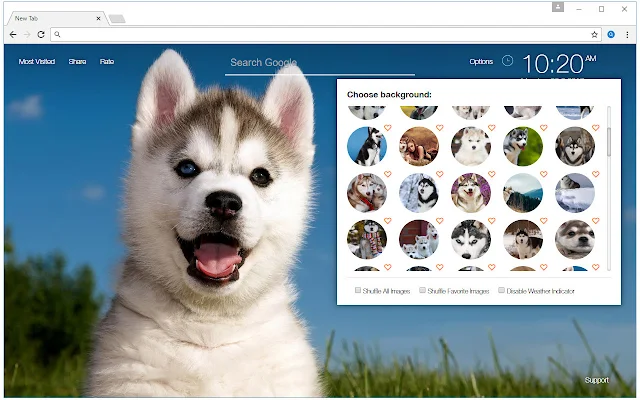Image resolution: width=640 pixels, height=400 pixels.
Task: Click the background list scrollbar thumb
Action: (609, 142)
